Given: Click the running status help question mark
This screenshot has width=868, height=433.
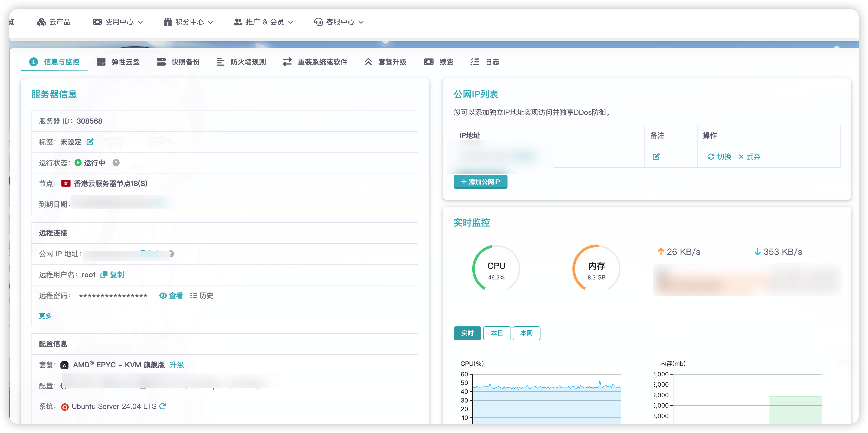Looking at the screenshot, I should 116,163.
